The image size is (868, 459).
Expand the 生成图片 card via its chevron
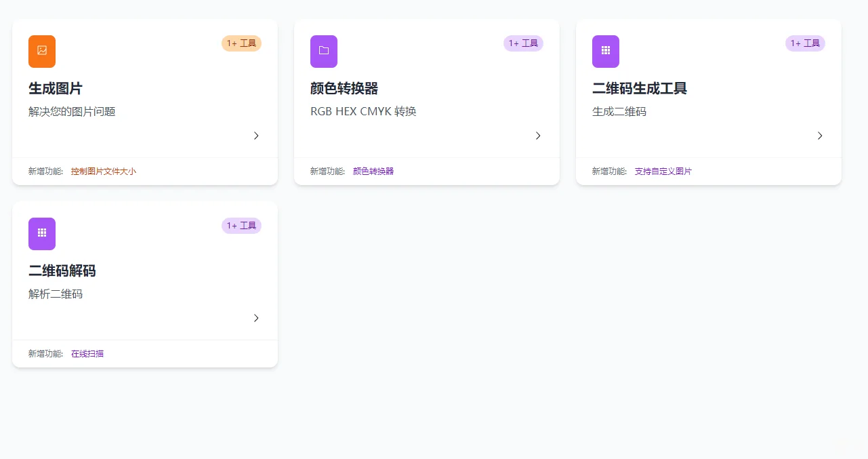pos(256,136)
